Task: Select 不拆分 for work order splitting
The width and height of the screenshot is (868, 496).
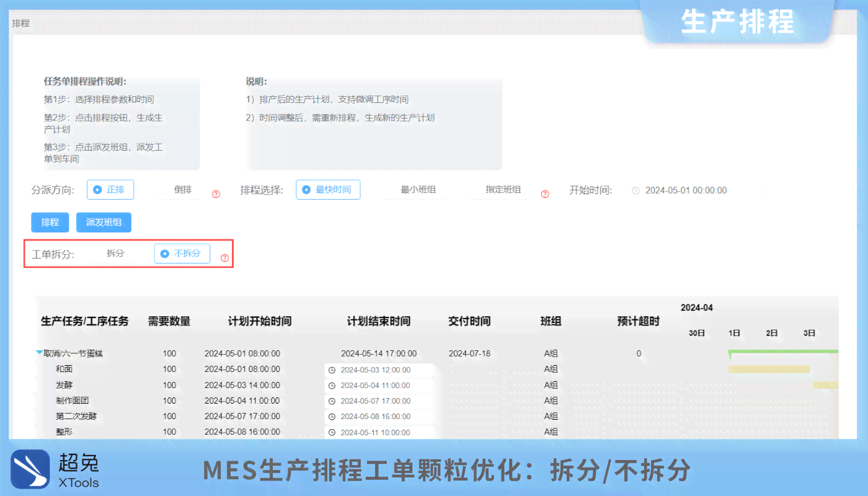Action: tap(182, 254)
